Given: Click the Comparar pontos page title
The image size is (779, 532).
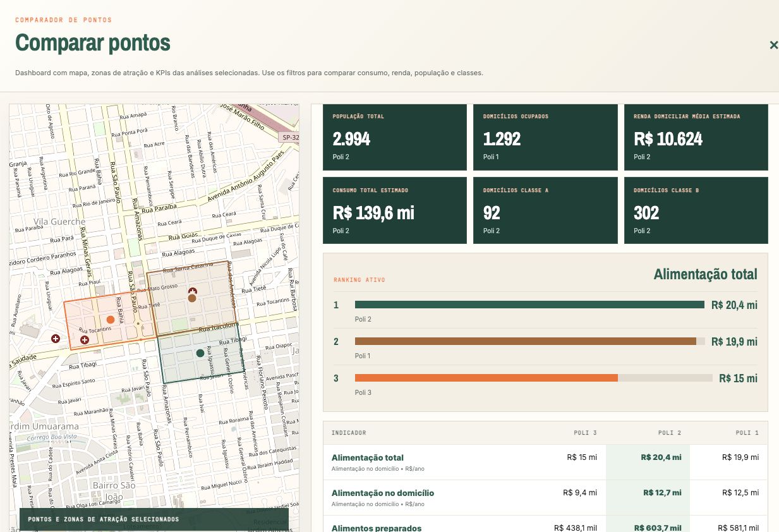Looking at the screenshot, I should coord(93,43).
